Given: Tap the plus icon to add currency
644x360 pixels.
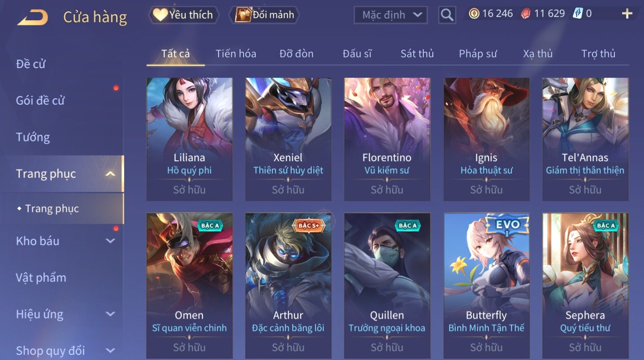Looking at the screenshot, I should coord(627,14).
